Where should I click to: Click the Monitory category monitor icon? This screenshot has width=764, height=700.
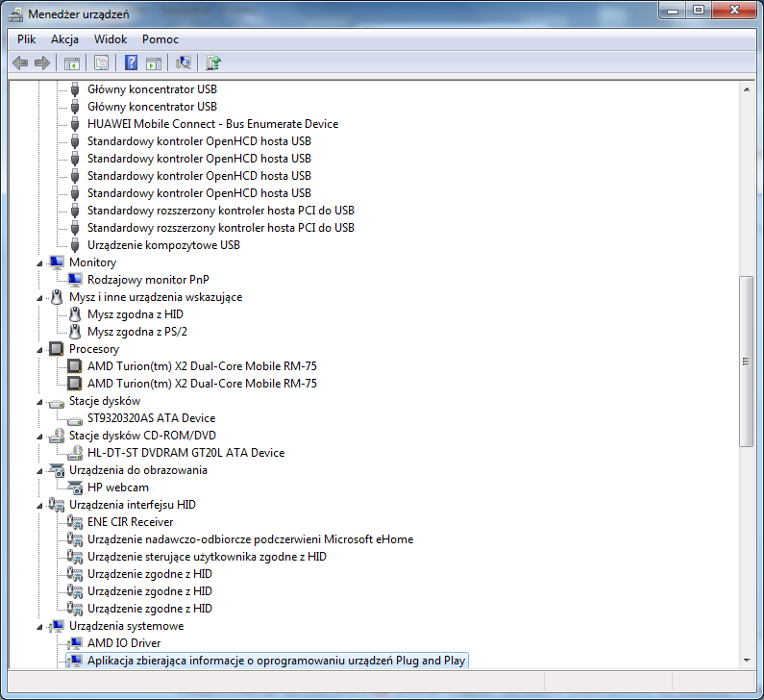[x=57, y=262]
